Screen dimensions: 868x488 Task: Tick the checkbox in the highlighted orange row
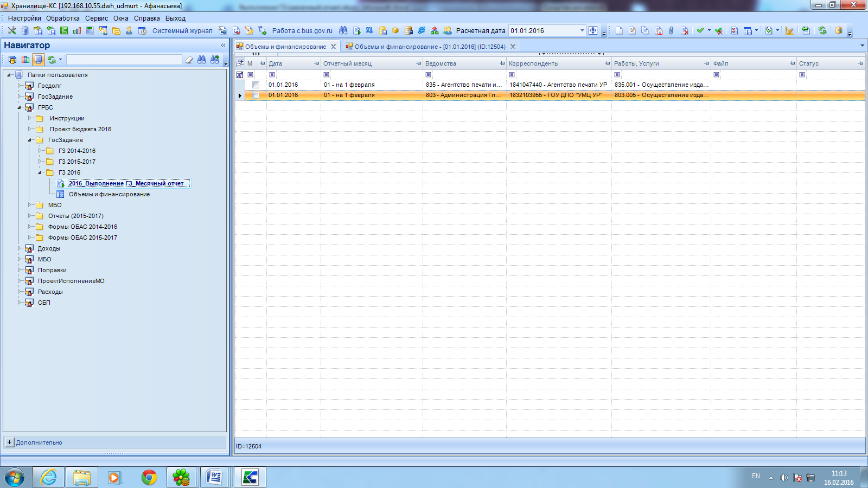coord(256,95)
